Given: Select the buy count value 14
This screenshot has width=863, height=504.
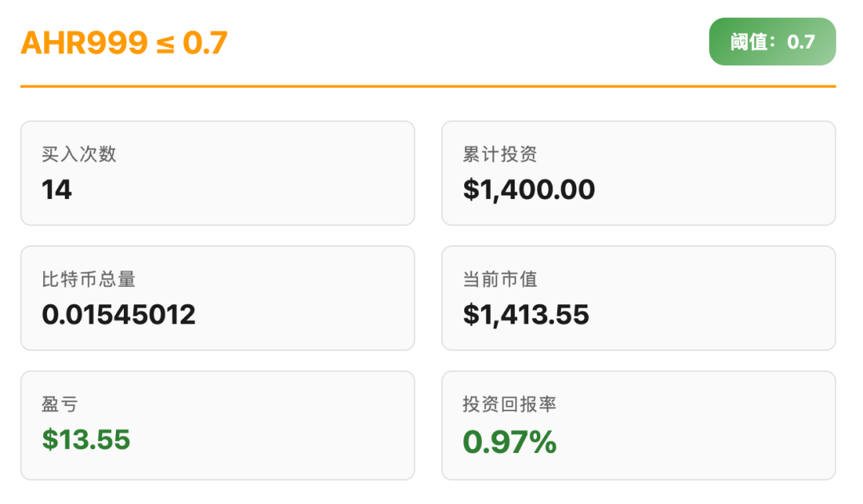Looking at the screenshot, I should tap(57, 190).
